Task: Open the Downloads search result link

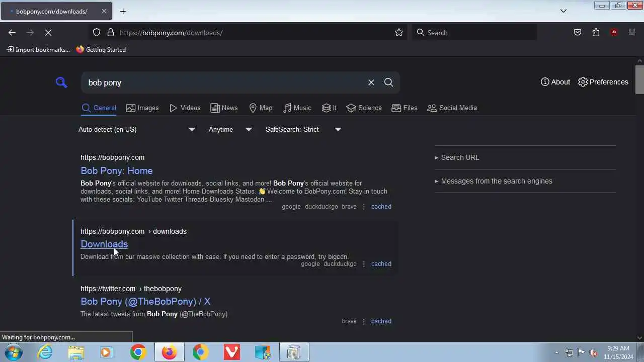Action: (104, 244)
